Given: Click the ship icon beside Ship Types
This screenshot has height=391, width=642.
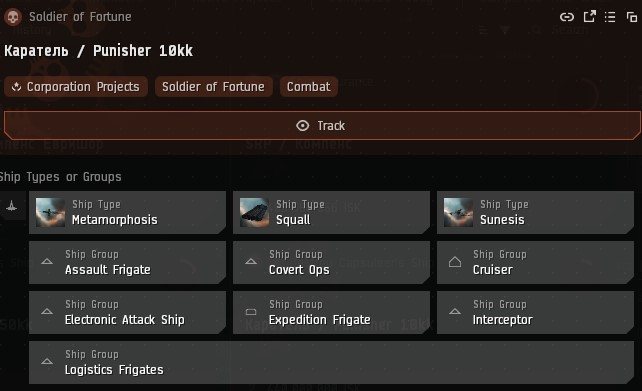Looking at the screenshot, I should [x=11, y=206].
